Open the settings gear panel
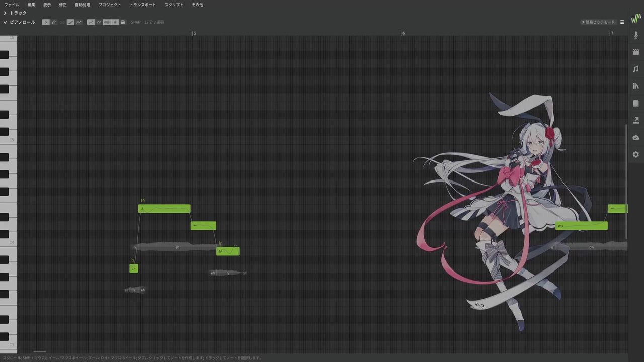 (x=636, y=155)
